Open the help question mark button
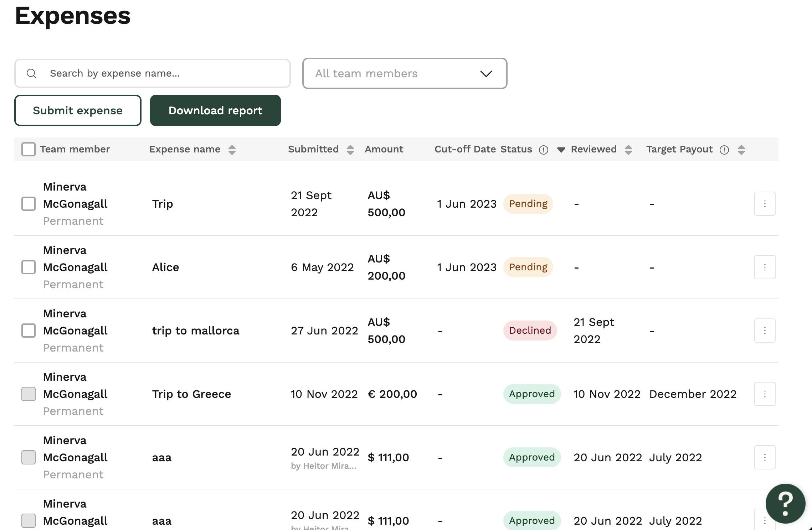This screenshot has width=812, height=530. (x=785, y=504)
